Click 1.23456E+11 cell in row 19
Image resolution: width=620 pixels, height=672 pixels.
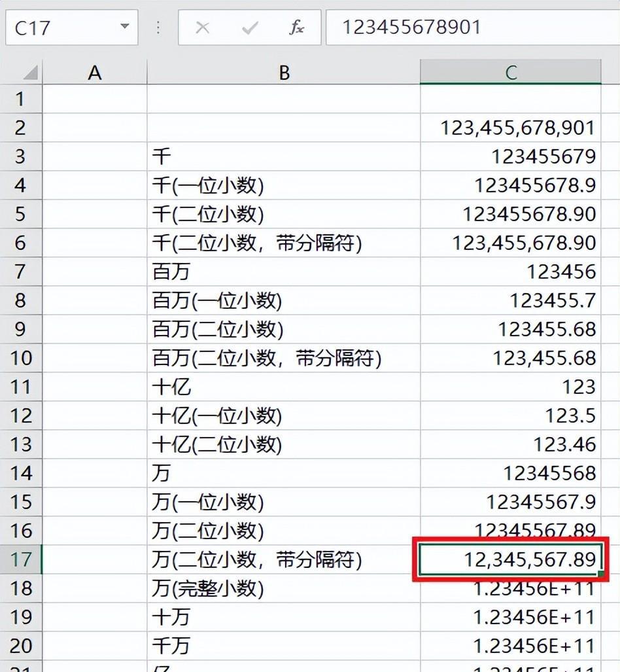[511, 617]
